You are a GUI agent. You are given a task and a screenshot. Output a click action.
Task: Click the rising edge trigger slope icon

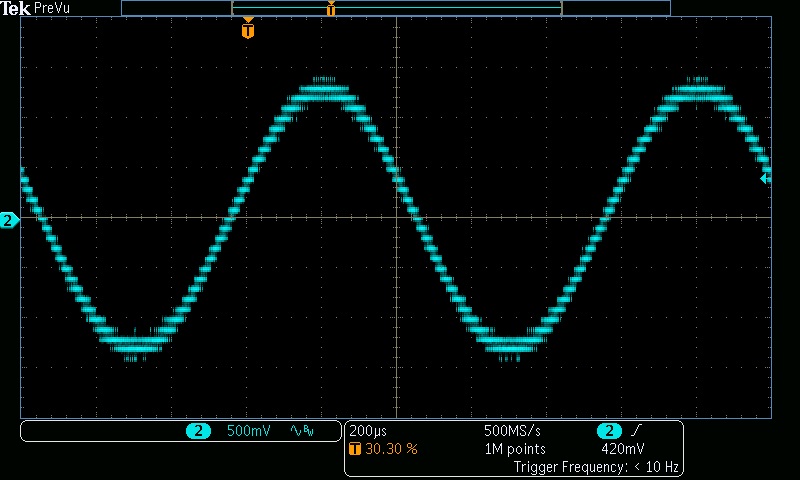point(636,431)
